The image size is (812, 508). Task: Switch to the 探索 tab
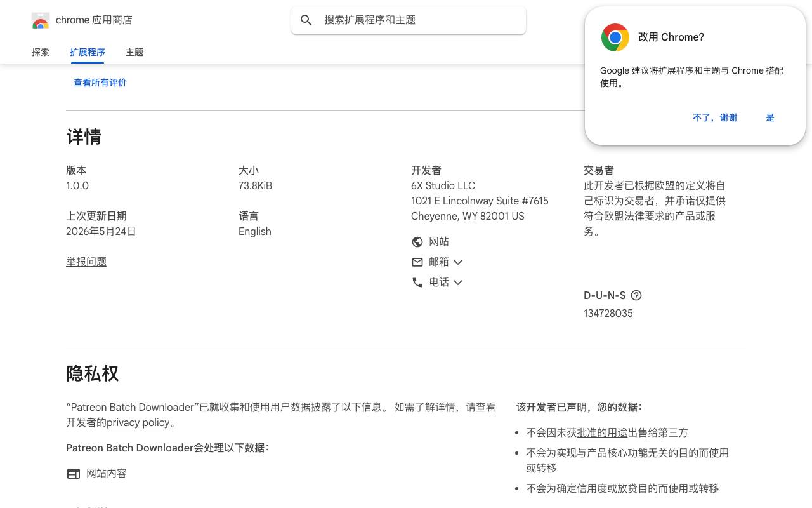(x=41, y=52)
